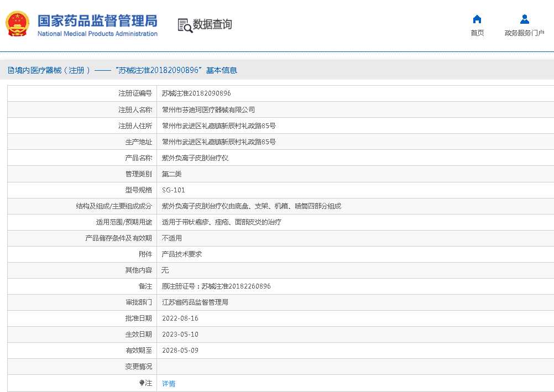Click the document icon before 境内医疗器械 heading
The height and width of the screenshot is (392, 554).
click(x=11, y=70)
